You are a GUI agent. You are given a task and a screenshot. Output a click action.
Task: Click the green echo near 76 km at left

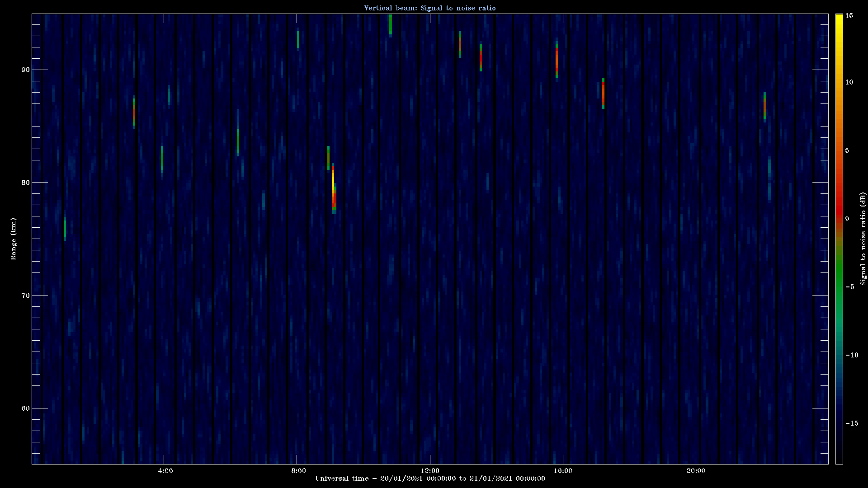tap(65, 229)
